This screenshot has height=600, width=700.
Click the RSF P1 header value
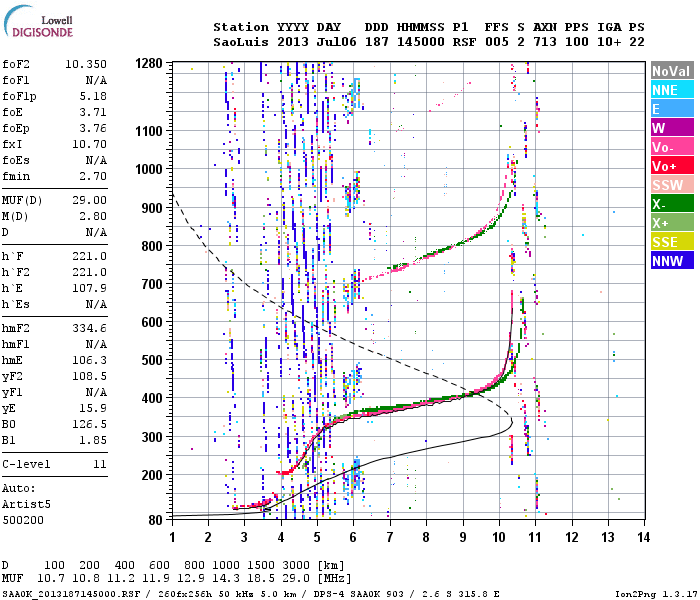click(464, 42)
